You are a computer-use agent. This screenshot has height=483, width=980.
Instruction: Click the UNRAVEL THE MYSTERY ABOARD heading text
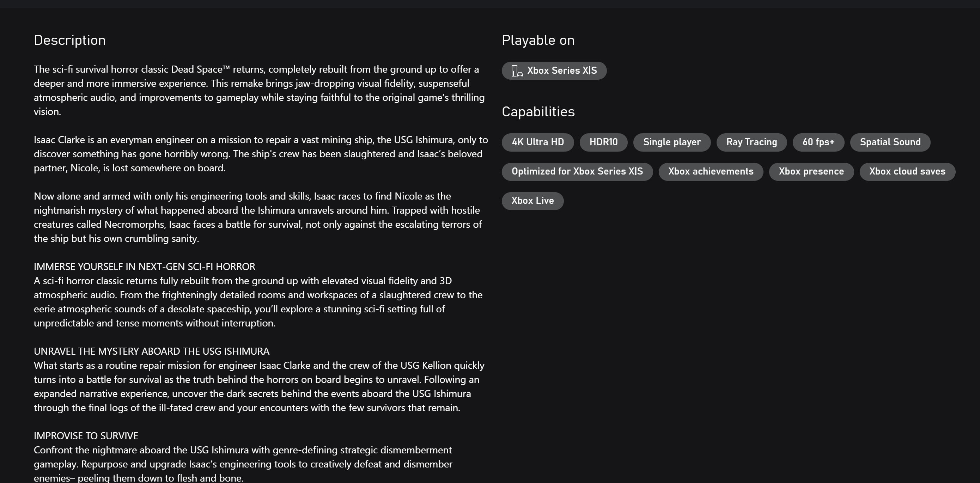tap(151, 351)
